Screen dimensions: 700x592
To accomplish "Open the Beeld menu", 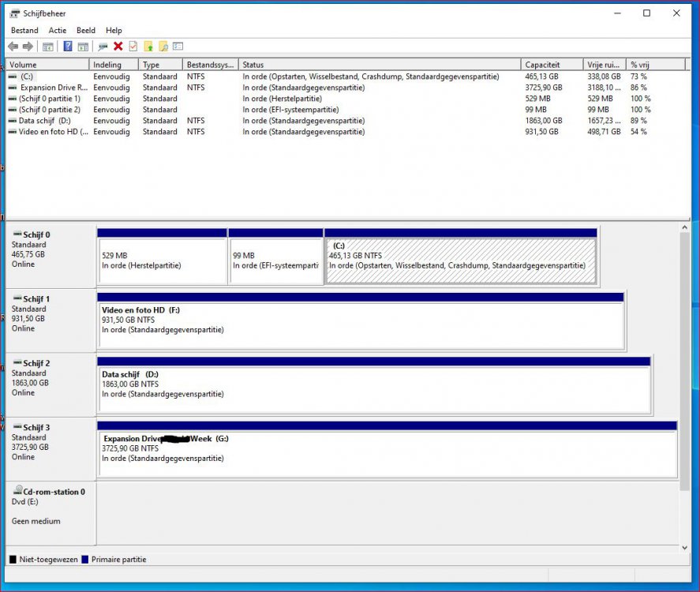I will click(85, 30).
